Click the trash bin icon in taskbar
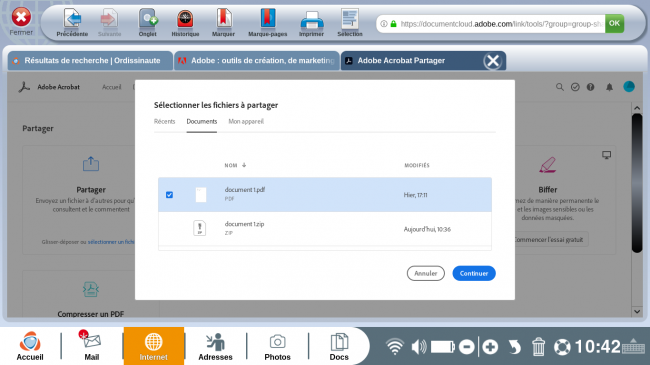Screen dimensions: 650x365 click(x=538, y=347)
